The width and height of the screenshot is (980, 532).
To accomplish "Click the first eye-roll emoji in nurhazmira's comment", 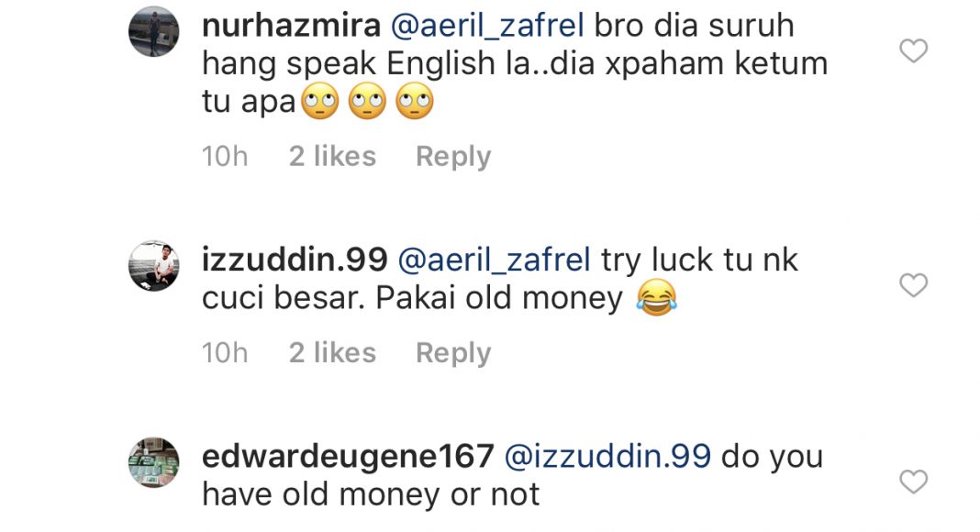I will tap(320, 101).
